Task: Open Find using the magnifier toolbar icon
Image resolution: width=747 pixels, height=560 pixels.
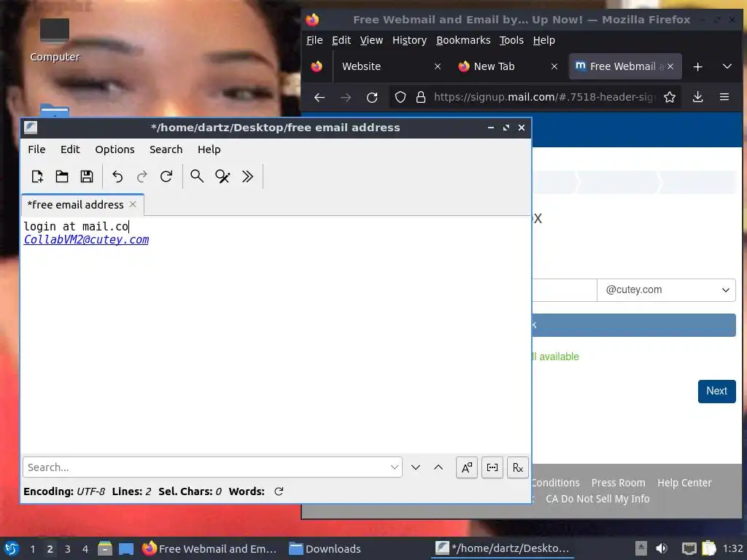Action: pos(197,176)
